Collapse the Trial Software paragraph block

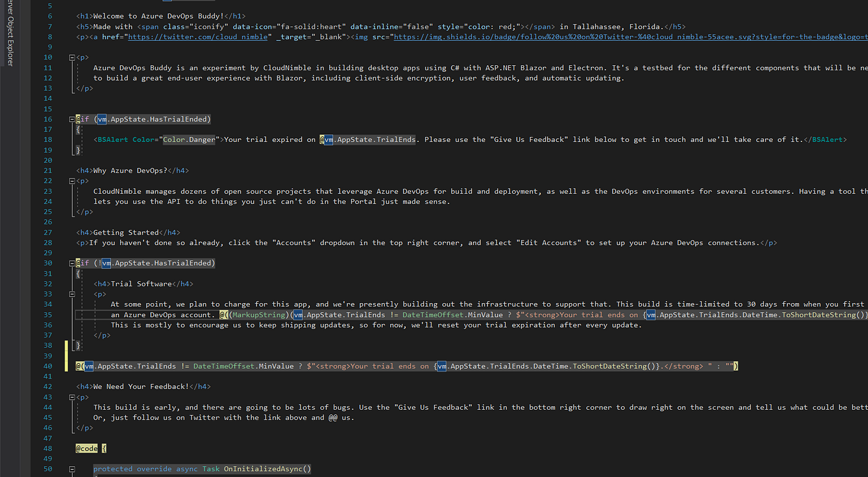(x=72, y=293)
